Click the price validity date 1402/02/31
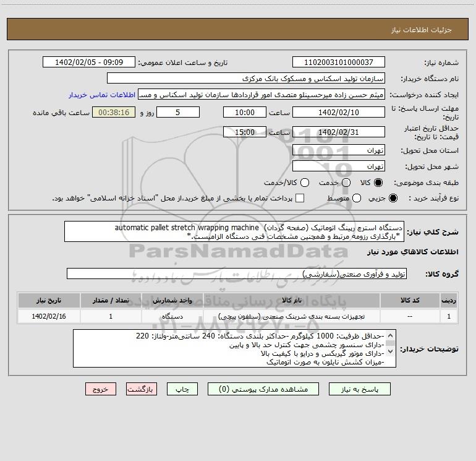Image resolution: width=476 pixels, height=461 pixels. coord(339,132)
